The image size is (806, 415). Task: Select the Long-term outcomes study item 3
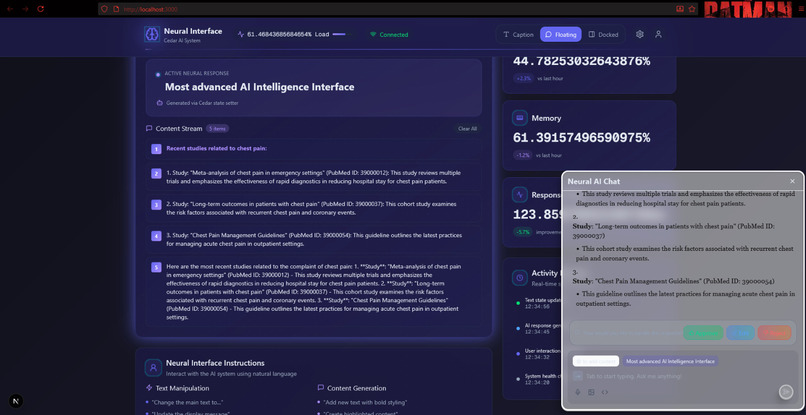314,208
